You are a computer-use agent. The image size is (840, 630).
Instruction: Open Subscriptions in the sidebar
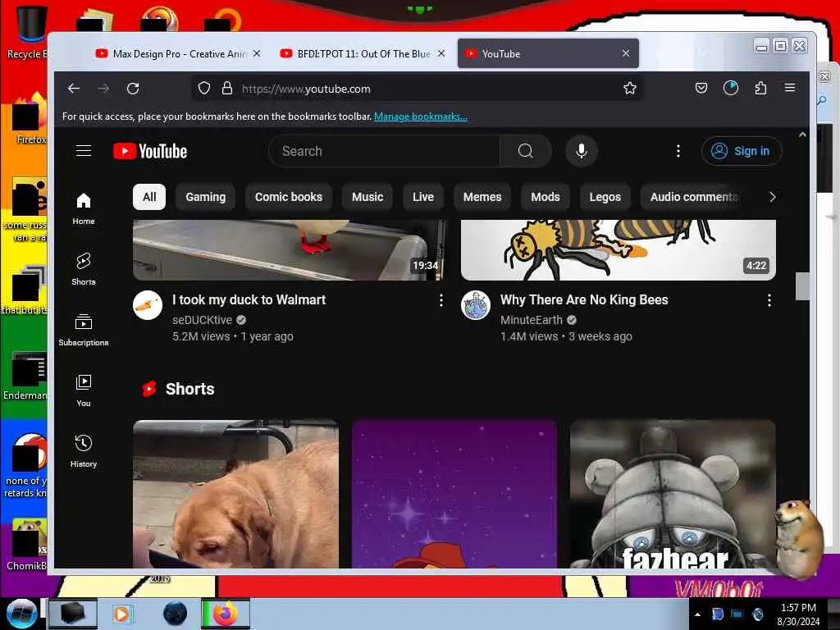84,330
